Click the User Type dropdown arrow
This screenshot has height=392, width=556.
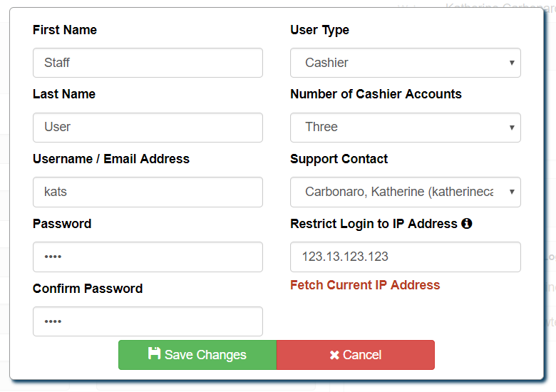[x=512, y=63]
